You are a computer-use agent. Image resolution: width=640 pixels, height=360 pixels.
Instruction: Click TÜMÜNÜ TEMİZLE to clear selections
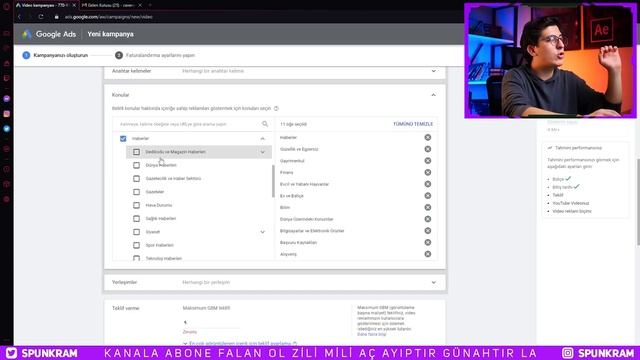point(413,124)
